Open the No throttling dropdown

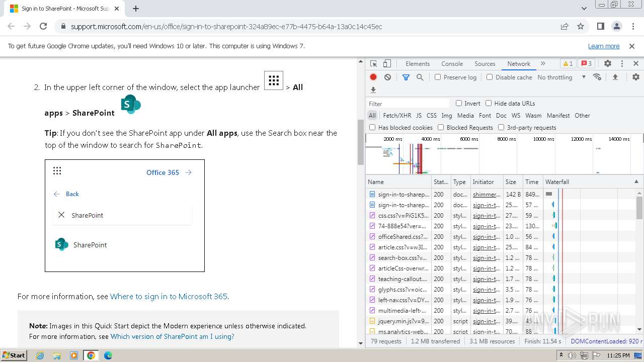tap(561, 77)
